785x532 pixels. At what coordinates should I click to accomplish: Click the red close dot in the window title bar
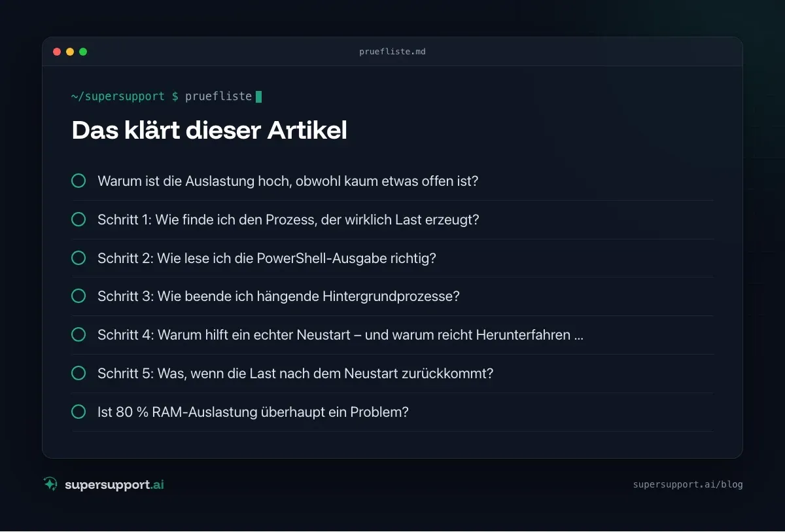(x=57, y=52)
